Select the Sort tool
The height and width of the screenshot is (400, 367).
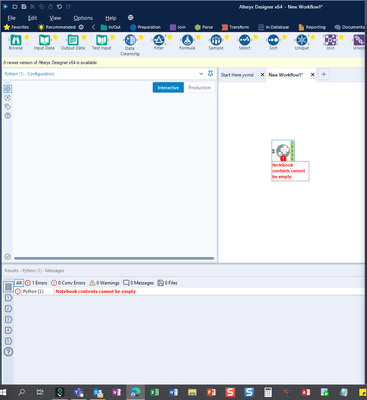pos(273,40)
